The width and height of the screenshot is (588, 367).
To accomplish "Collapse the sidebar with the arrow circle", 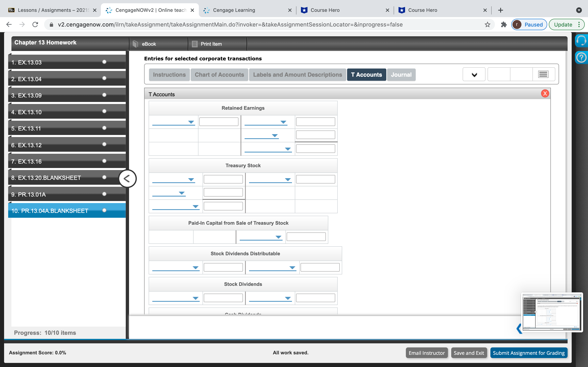I will tap(127, 179).
